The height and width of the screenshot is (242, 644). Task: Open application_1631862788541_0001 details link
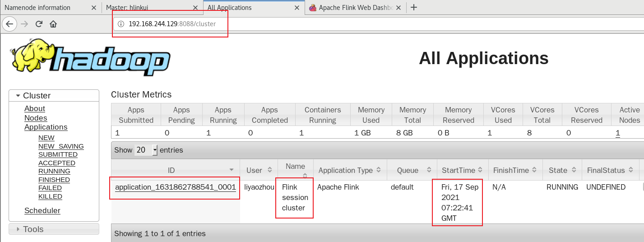click(x=176, y=187)
